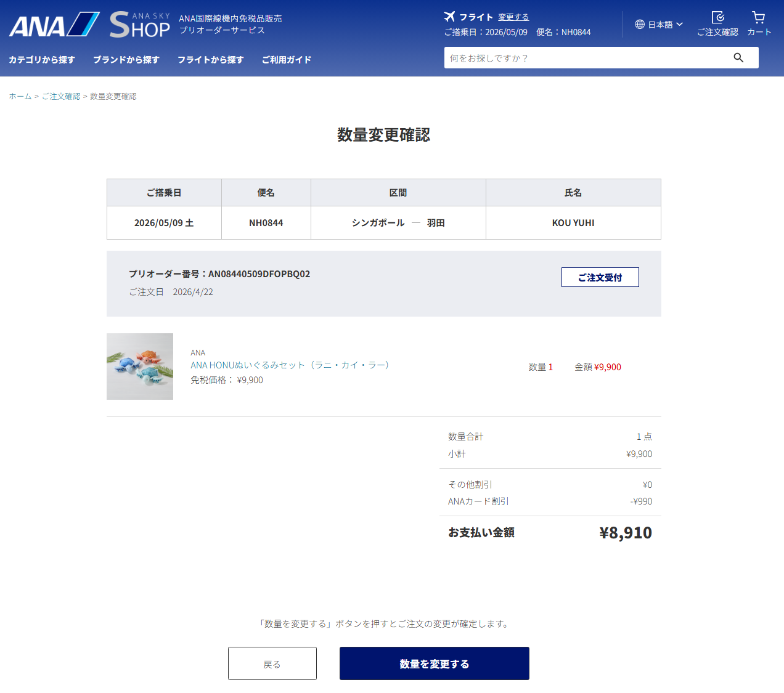The width and height of the screenshot is (784, 693).
Task: Expand the 日本語 language dropdown
Action: coord(659,25)
